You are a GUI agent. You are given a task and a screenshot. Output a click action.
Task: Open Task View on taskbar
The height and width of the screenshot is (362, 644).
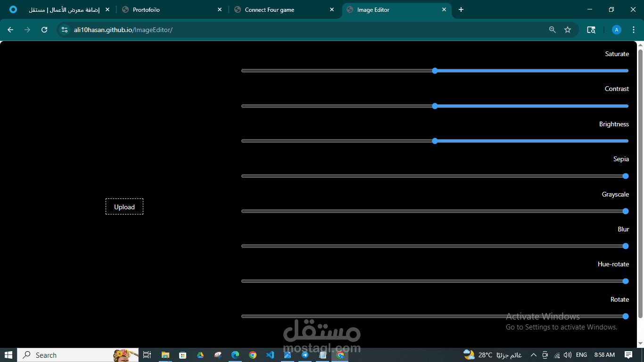[147, 355]
